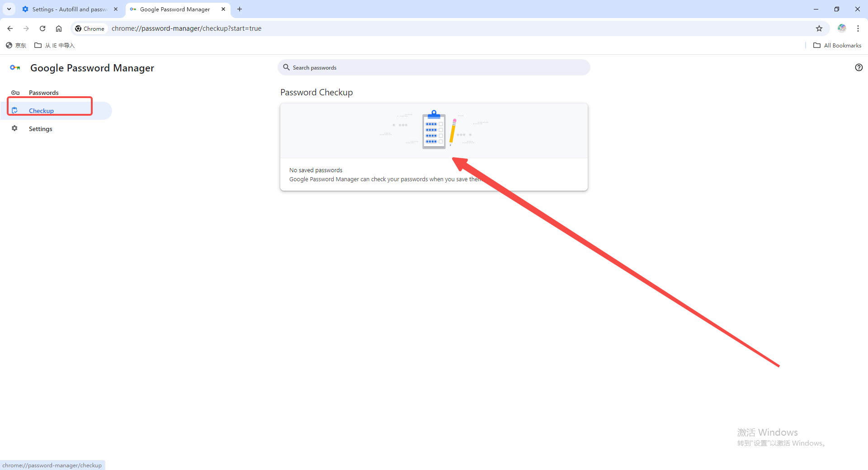
Task: Click the 'No saved passwords' text
Action: [316, 170]
